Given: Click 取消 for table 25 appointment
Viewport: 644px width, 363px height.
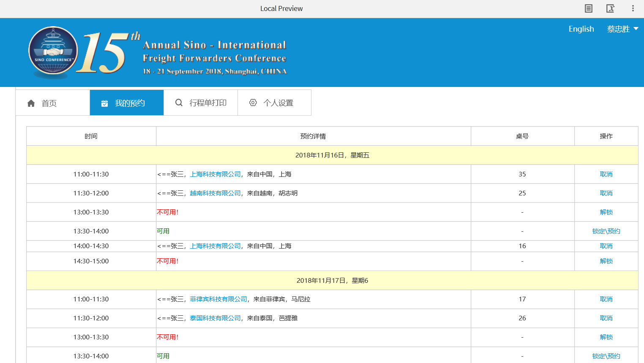Looking at the screenshot, I should tap(606, 193).
